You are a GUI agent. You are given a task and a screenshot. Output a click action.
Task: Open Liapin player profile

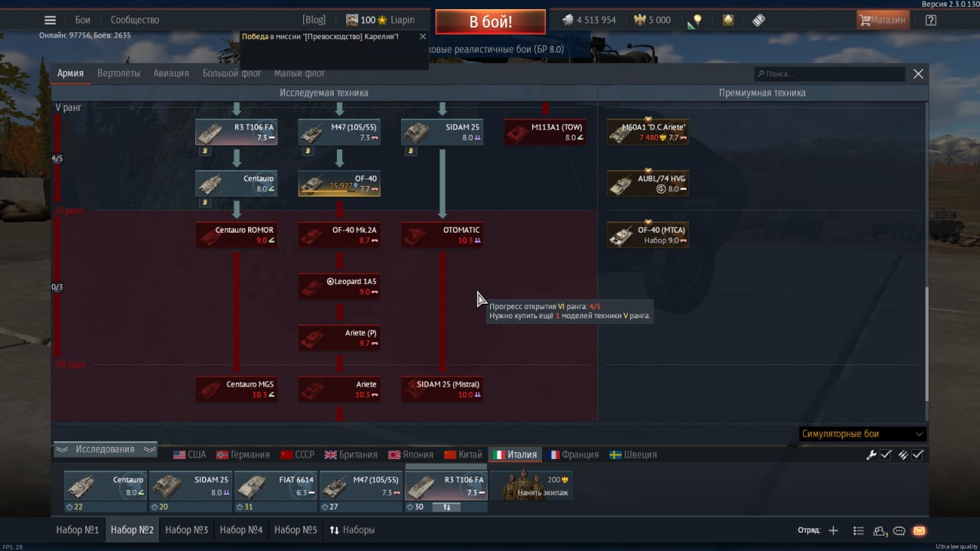381,20
